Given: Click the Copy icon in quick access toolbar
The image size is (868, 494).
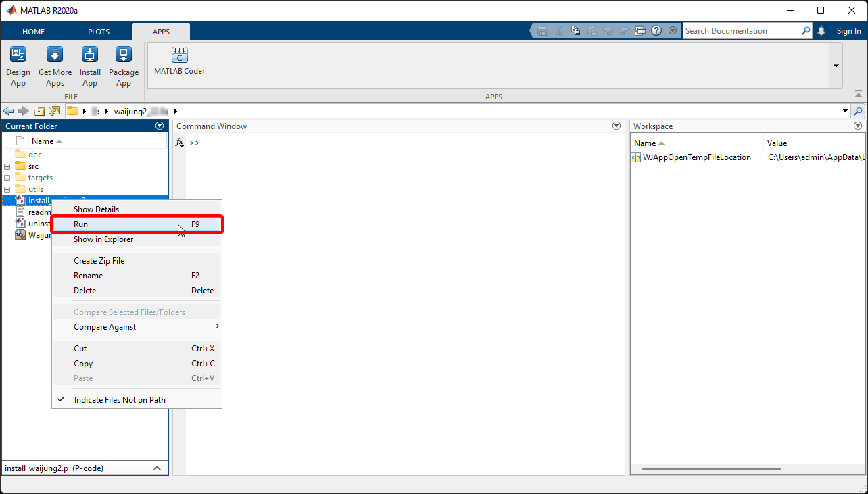Looking at the screenshot, I should 575,31.
